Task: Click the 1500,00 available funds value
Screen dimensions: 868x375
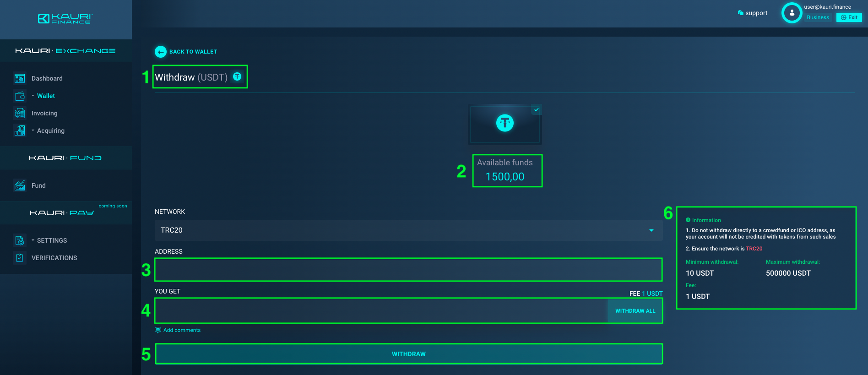Action: [505, 177]
